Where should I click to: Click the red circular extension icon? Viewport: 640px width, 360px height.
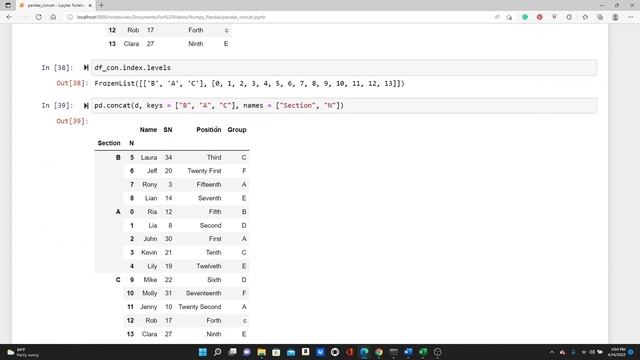[540, 17]
